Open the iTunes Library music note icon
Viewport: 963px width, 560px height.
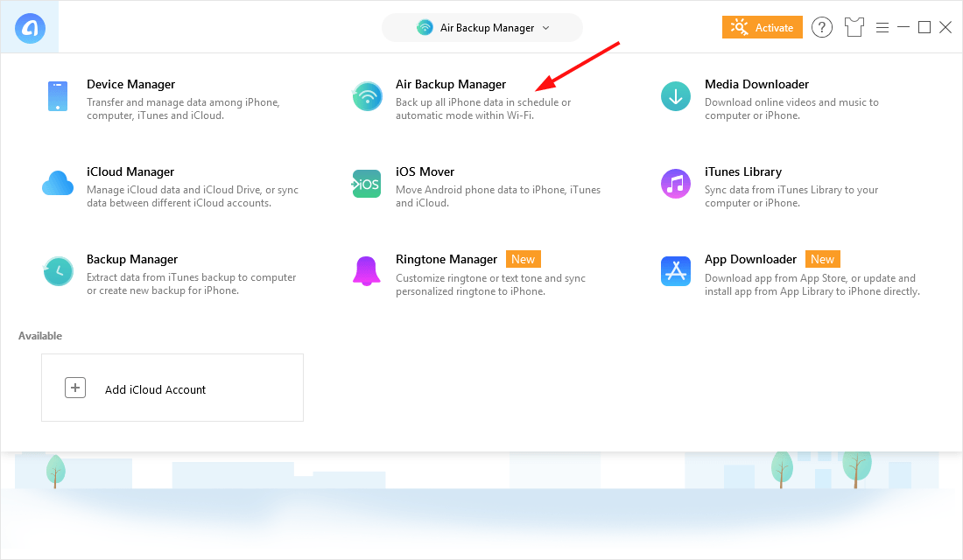click(676, 184)
